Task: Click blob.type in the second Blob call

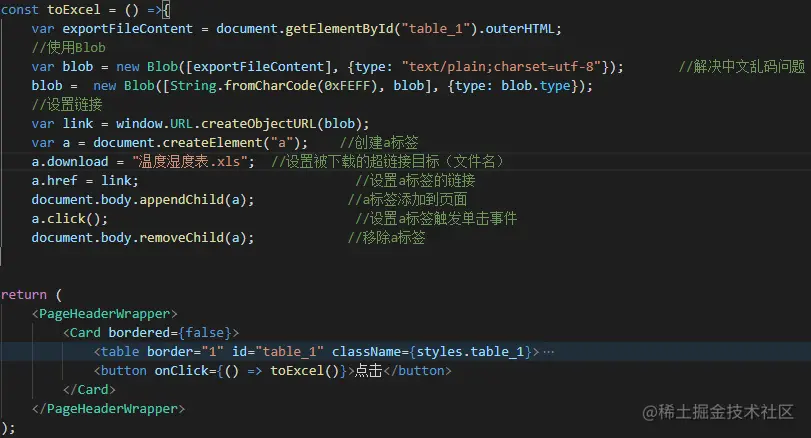Action: pyautogui.click(x=536, y=86)
